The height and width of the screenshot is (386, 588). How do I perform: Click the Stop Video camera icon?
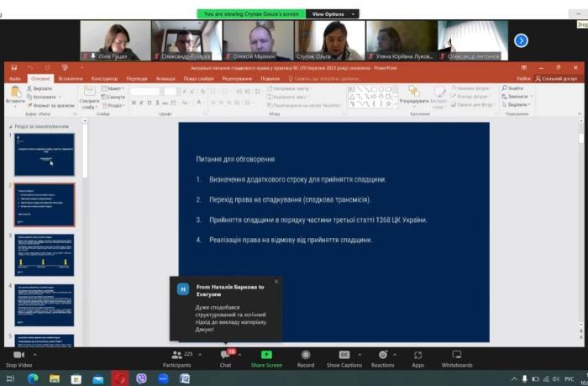coord(18,355)
